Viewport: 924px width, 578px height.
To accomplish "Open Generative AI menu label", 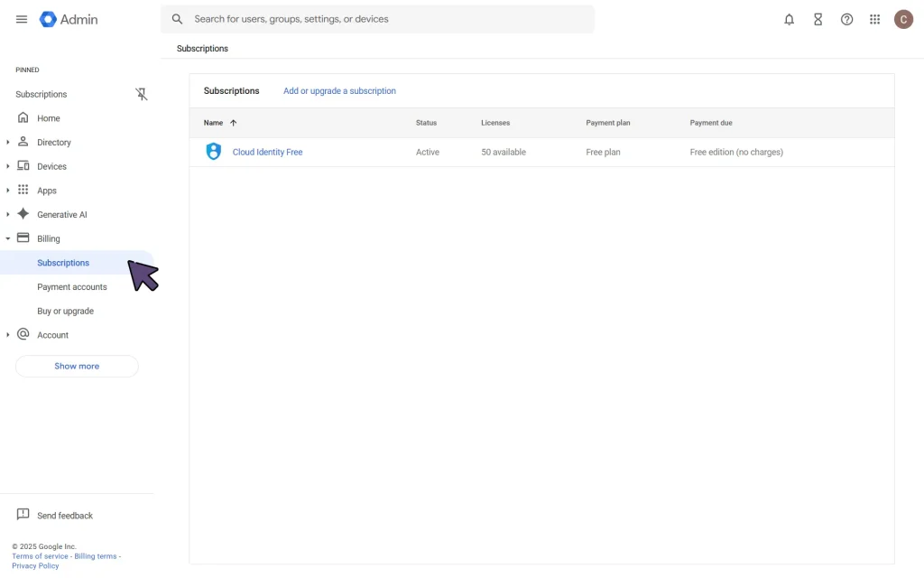I will click(62, 215).
